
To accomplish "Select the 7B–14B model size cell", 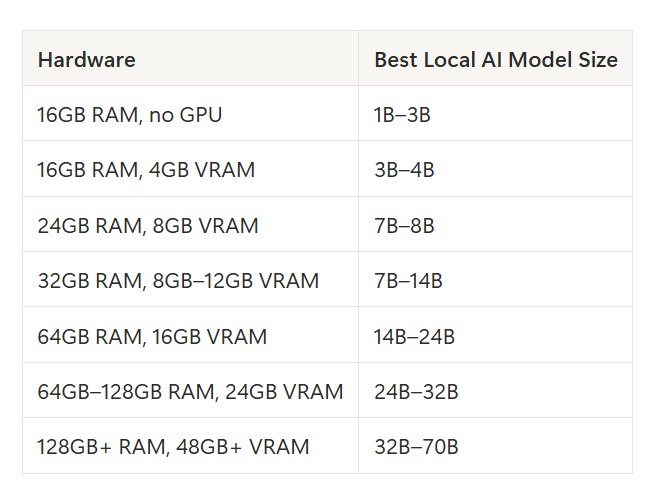I will (x=495, y=280).
